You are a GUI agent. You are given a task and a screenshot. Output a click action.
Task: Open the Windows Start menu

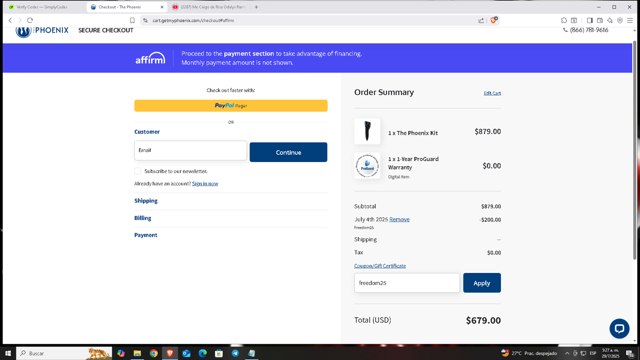8,353
